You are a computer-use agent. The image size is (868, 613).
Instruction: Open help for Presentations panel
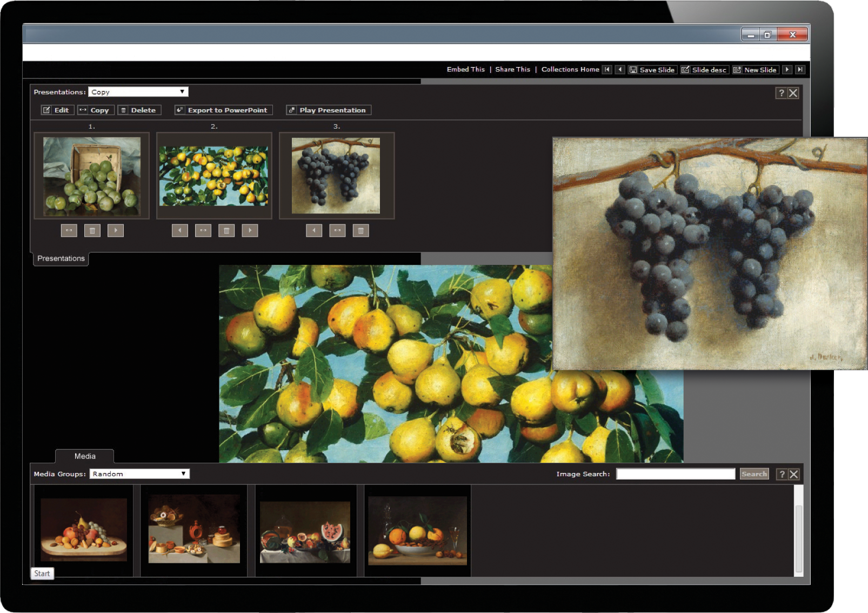781,93
